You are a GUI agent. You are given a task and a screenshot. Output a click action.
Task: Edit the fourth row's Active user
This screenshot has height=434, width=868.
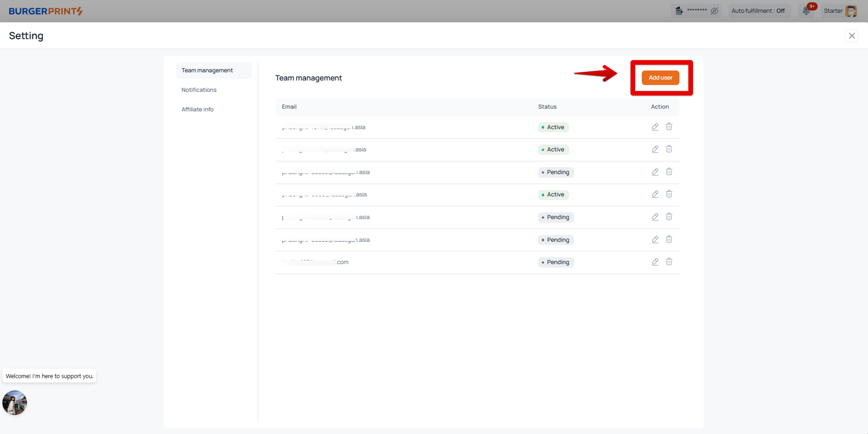point(655,194)
